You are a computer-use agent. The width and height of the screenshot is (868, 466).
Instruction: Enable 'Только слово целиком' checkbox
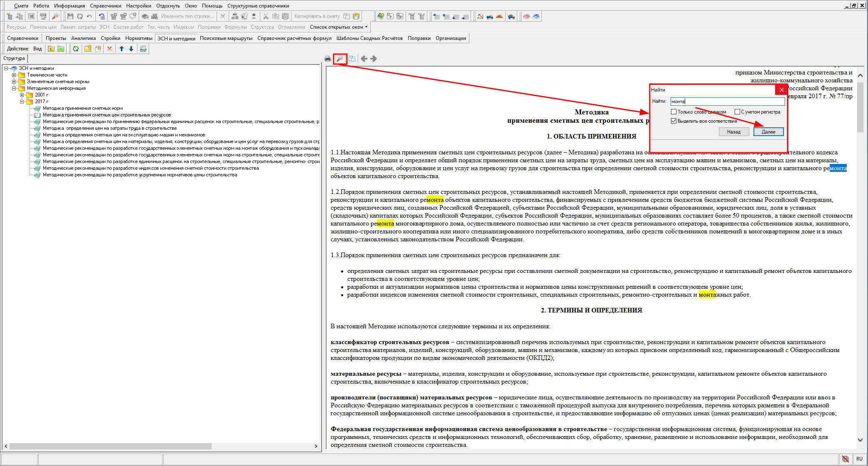coord(673,112)
